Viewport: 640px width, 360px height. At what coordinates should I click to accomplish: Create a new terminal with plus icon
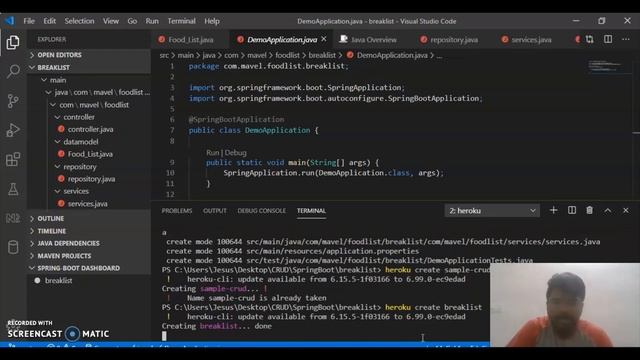point(553,210)
